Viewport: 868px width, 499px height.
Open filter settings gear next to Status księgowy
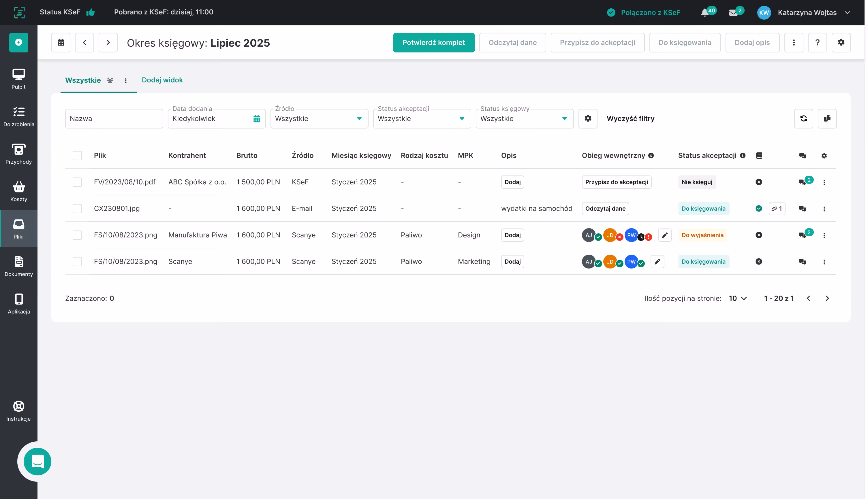[588, 119]
